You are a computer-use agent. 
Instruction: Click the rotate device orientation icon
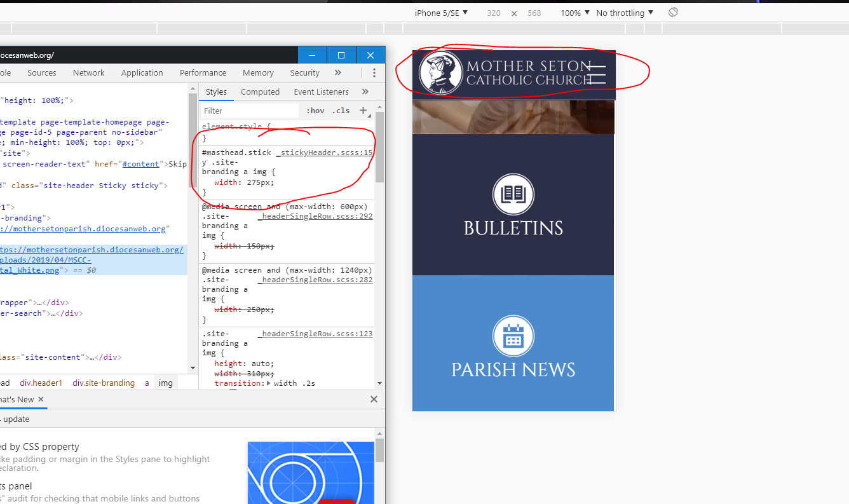(673, 13)
